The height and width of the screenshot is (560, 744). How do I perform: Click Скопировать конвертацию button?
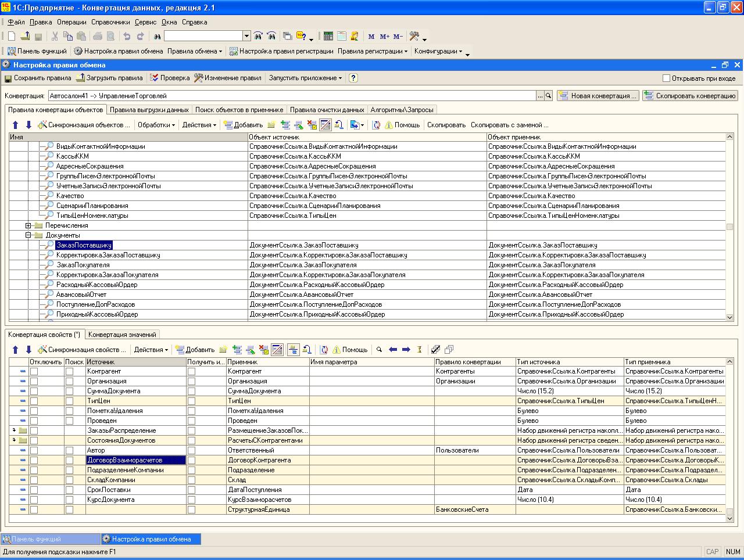click(691, 96)
